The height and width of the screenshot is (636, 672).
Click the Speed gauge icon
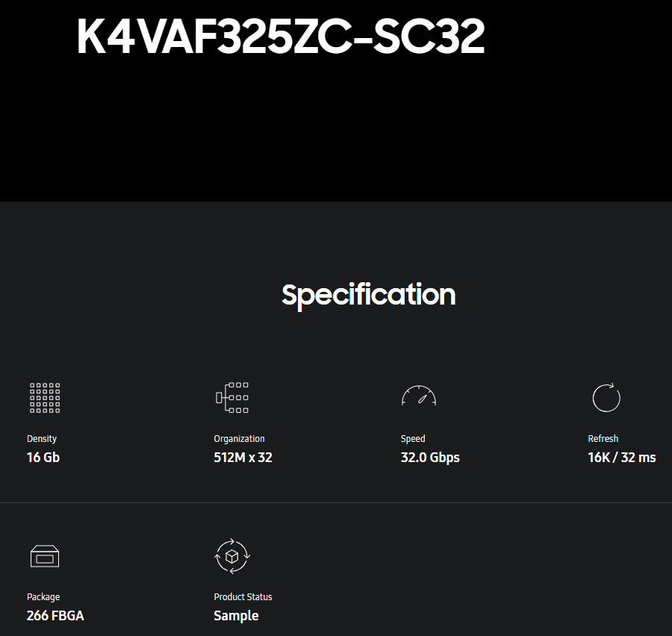pyautogui.click(x=418, y=396)
